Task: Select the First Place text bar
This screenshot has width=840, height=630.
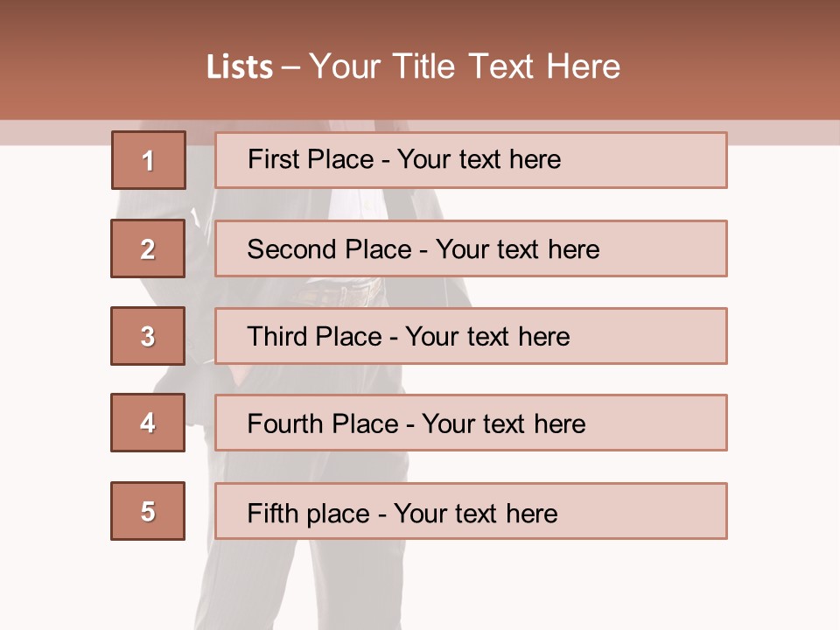Action: click(471, 160)
